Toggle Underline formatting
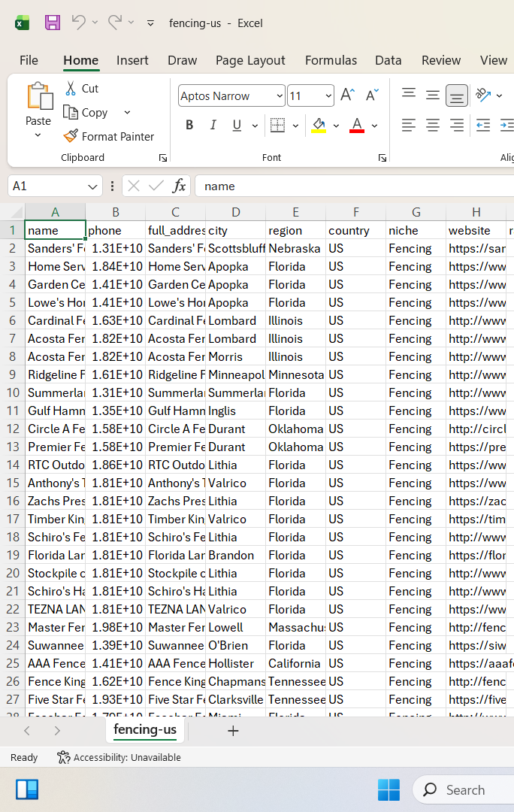 click(x=237, y=126)
